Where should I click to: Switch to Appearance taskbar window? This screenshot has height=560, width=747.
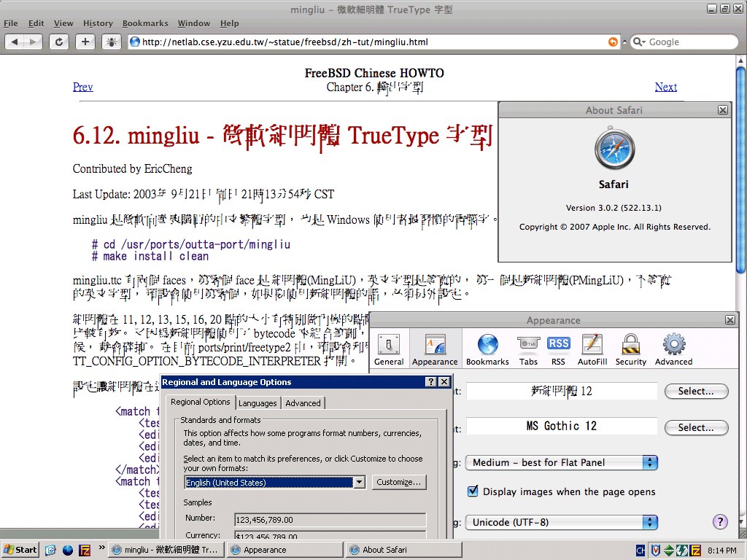(x=285, y=550)
